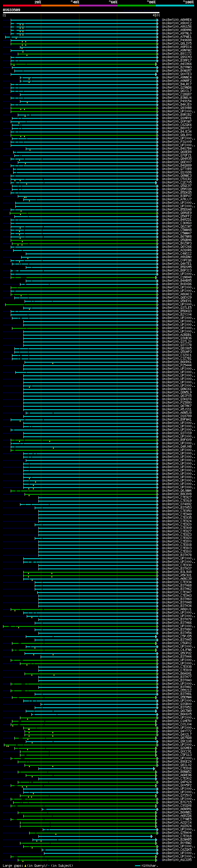Select the UniRef100_A9TNL0 hit label

tap(176, 33)
